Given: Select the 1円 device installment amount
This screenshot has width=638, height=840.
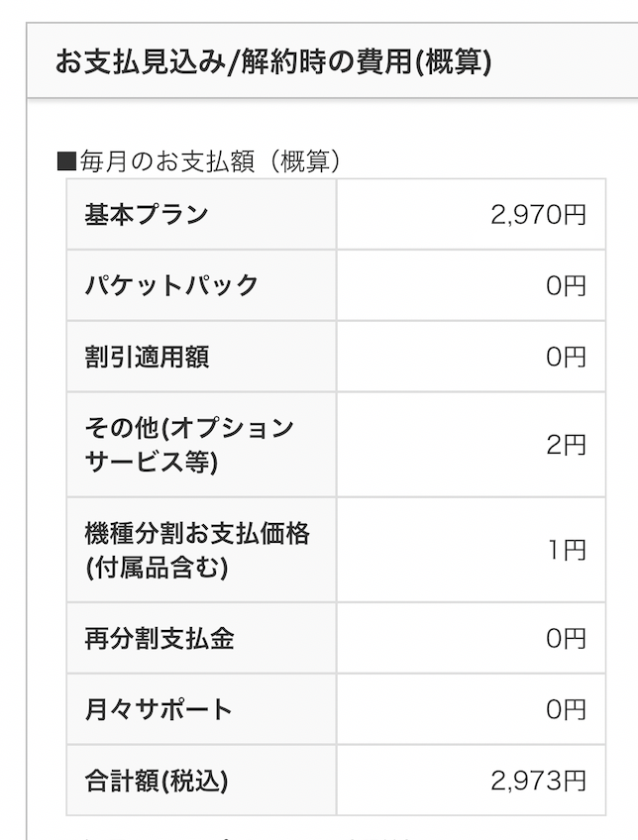Looking at the screenshot, I should click(568, 550).
